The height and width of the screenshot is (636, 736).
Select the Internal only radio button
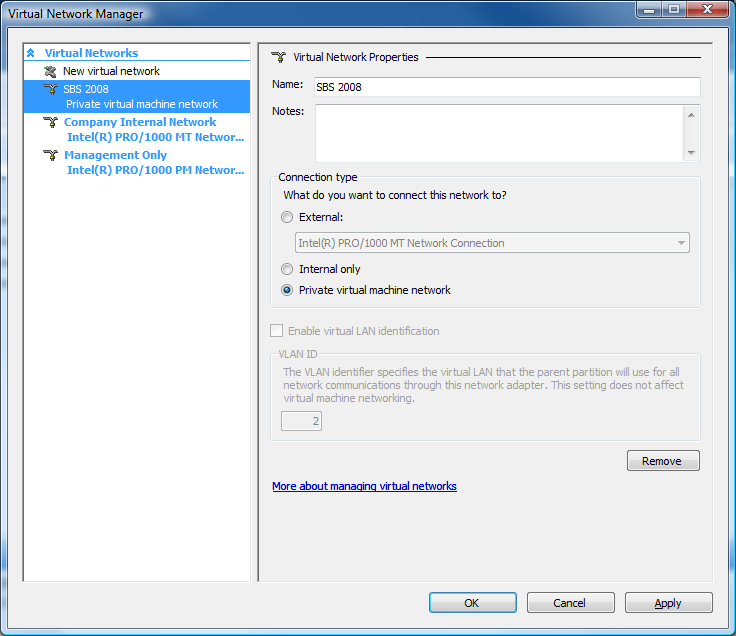point(287,269)
